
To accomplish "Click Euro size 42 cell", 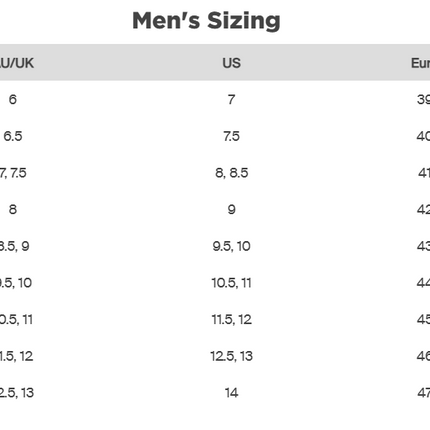I will pos(423,209).
